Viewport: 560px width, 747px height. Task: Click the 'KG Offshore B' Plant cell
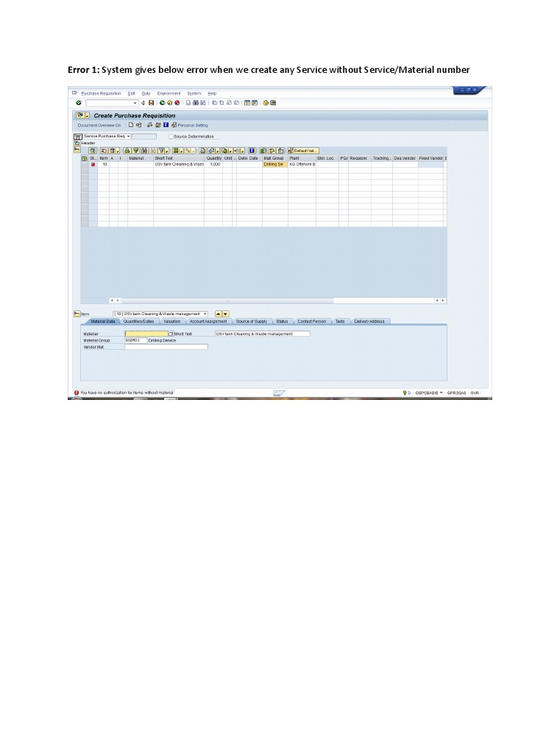point(302,164)
